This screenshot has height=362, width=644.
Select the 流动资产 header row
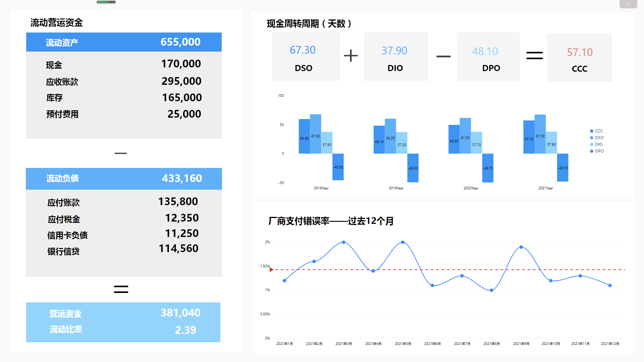[124, 42]
